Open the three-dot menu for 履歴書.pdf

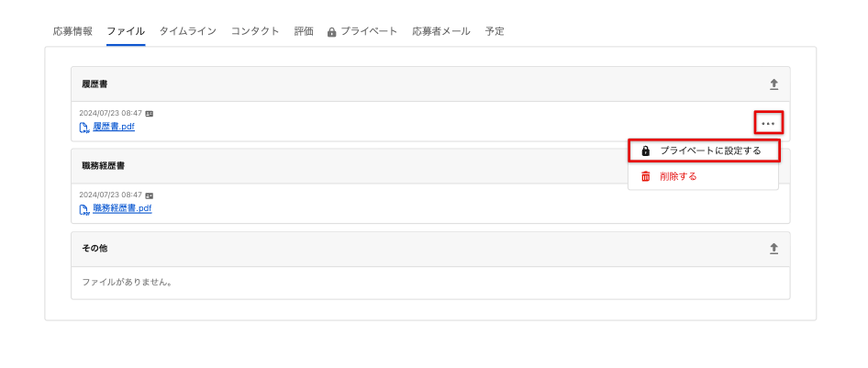[x=768, y=123]
